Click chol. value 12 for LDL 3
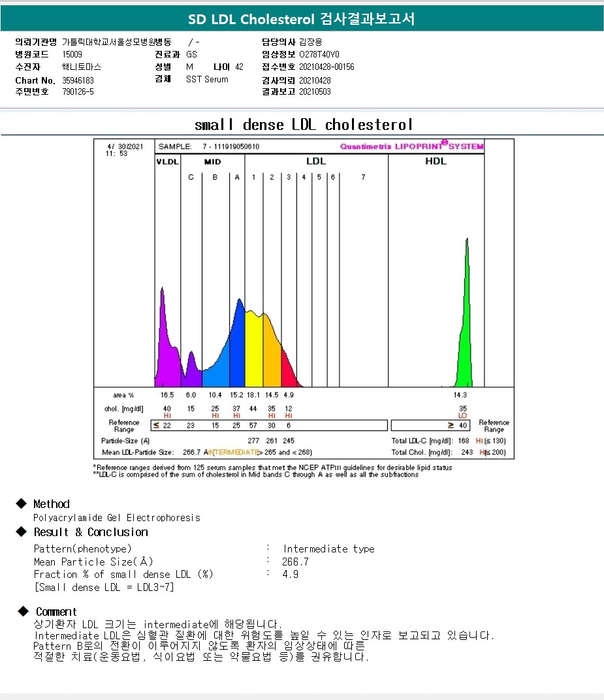The height and width of the screenshot is (700, 604). point(289,409)
